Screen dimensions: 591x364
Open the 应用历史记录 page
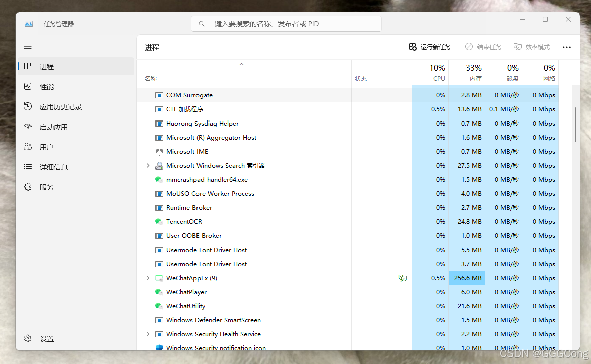76,106
